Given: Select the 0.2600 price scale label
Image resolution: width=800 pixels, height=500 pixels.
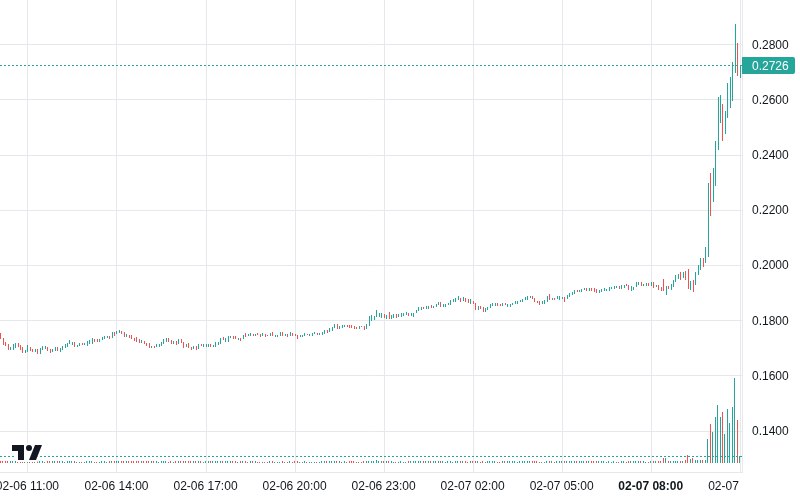Looking at the screenshot, I should (770, 100).
